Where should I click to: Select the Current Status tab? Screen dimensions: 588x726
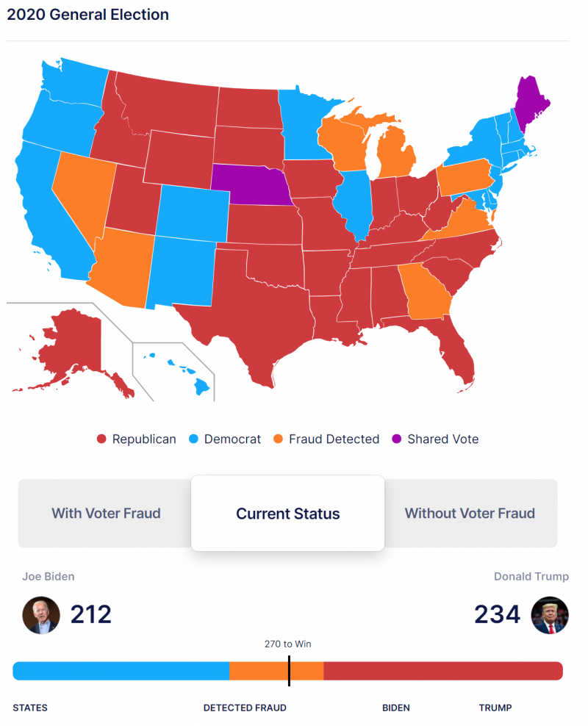coord(288,514)
